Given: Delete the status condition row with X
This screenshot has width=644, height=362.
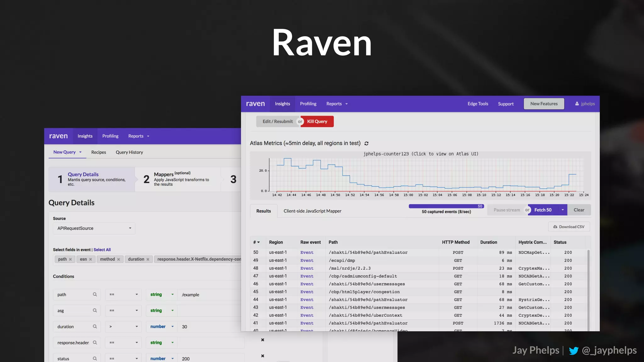Looking at the screenshot, I should tap(263, 356).
